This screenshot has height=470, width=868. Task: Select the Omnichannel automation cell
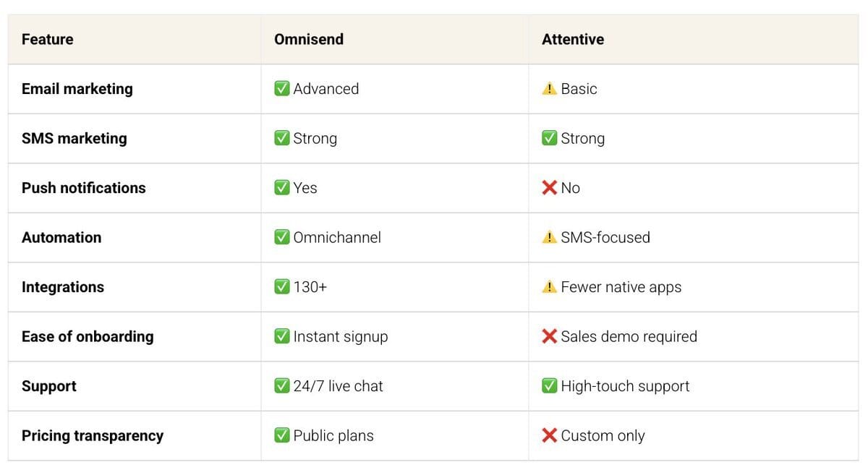pos(394,237)
